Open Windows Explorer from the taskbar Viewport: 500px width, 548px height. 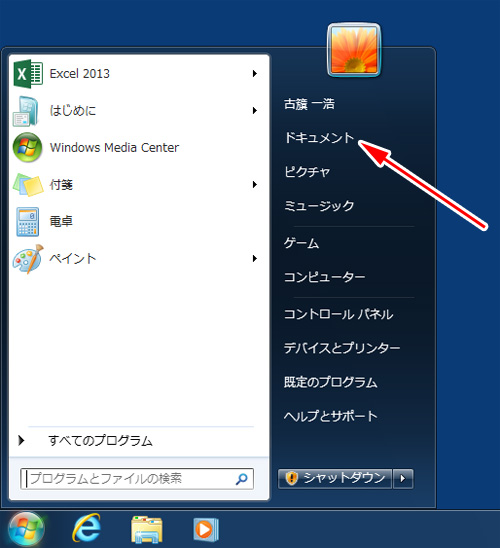click(146, 529)
